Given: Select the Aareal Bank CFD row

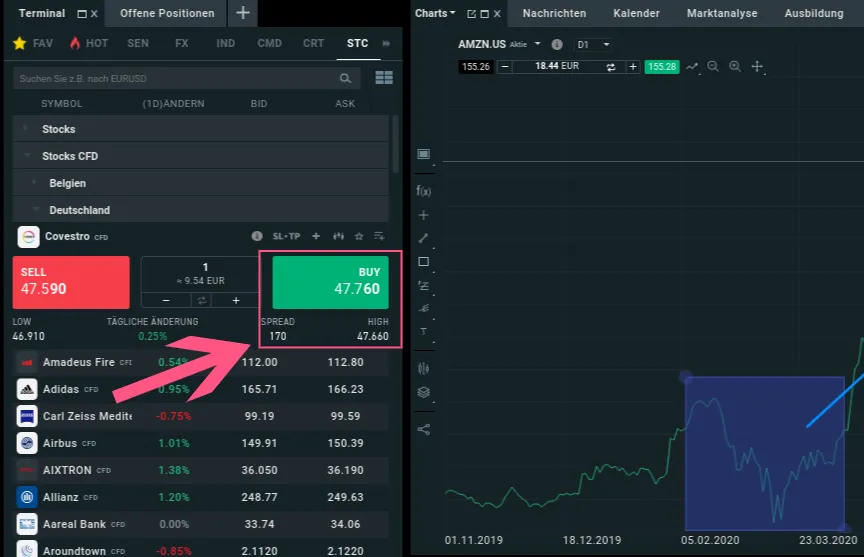Looking at the screenshot, I should point(201,524).
